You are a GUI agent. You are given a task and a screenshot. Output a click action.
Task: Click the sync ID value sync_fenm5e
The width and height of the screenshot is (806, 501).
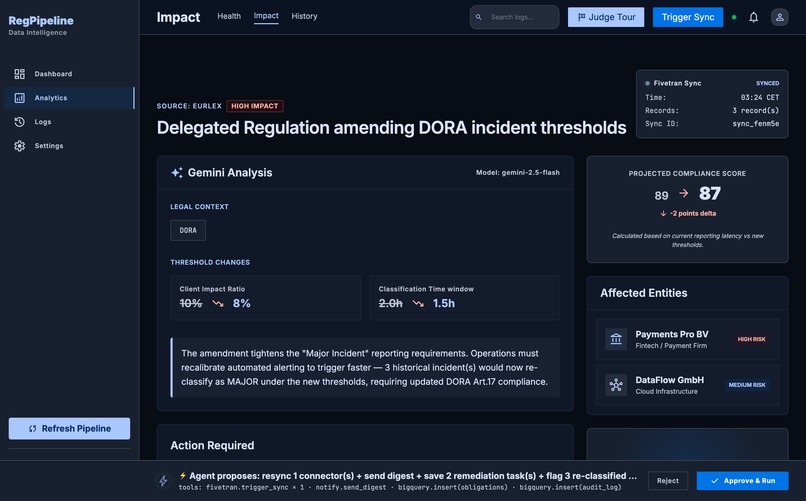tap(756, 124)
